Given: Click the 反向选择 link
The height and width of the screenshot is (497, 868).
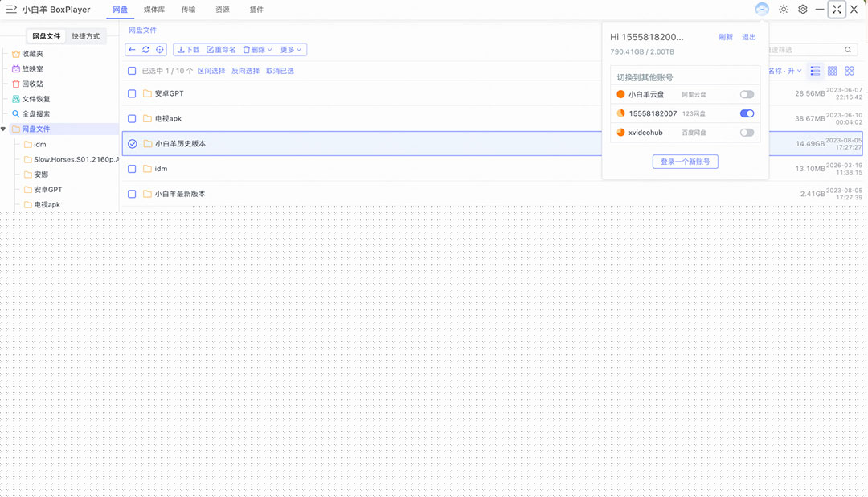Looking at the screenshot, I should tap(245, 71).
